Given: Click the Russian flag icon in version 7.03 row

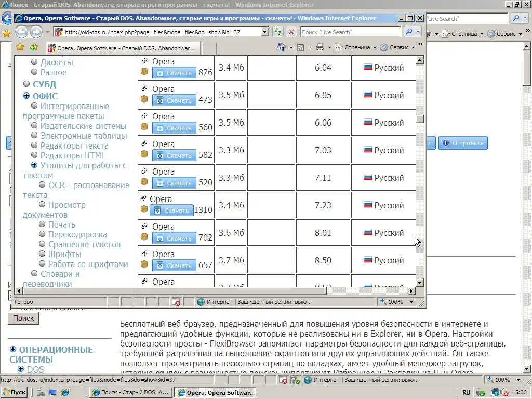Looking at the screenshot, I should point(368,150).
